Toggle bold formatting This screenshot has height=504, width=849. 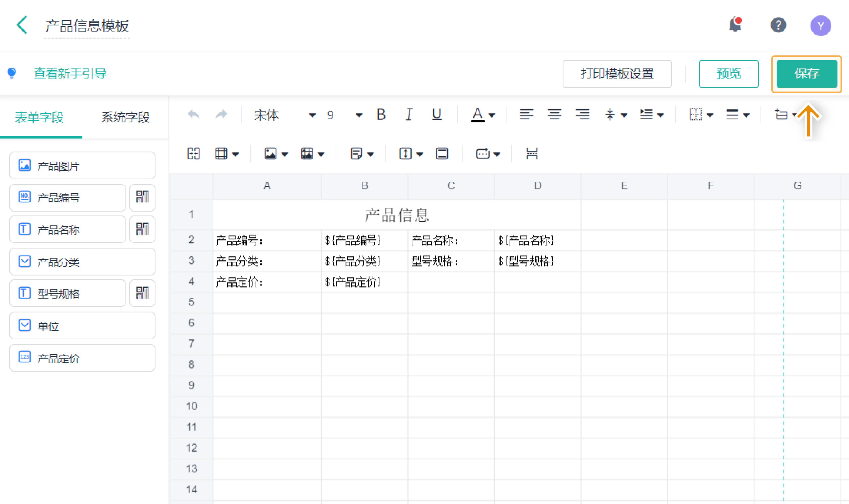[381, 115]
